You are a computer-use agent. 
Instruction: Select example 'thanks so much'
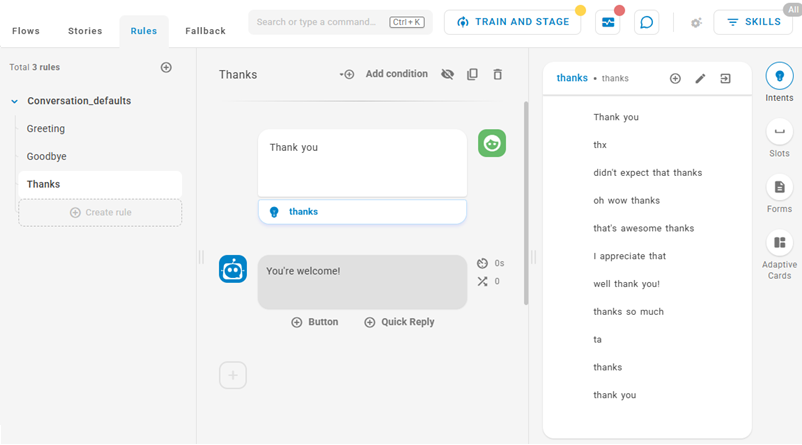pos(629,312)
